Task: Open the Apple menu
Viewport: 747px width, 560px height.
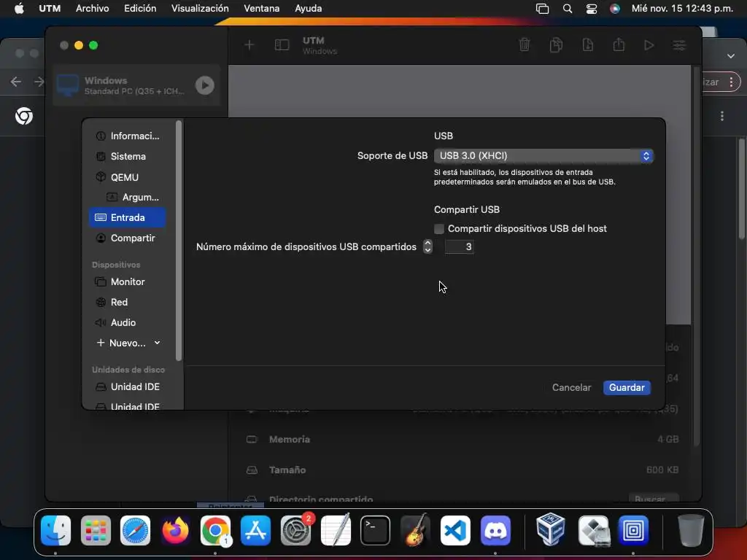Action: (x=19, y=9)
